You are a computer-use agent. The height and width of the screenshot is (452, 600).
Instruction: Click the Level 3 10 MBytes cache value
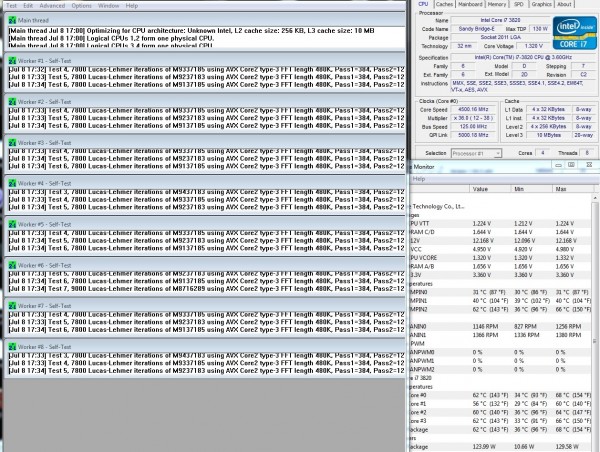tap(548, 135)
